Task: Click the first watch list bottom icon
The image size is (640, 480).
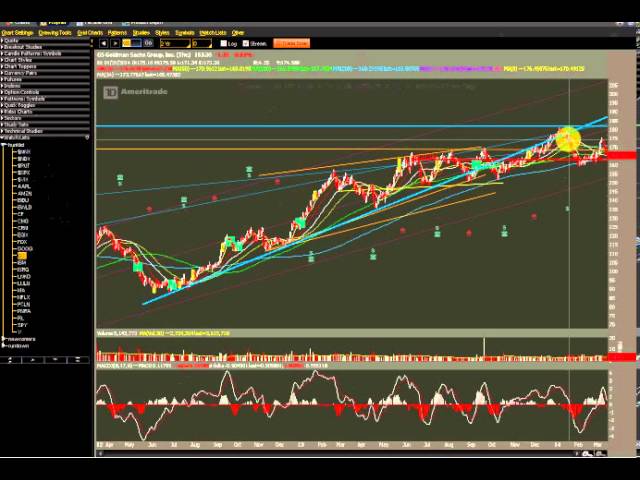Action: (10, 360)
